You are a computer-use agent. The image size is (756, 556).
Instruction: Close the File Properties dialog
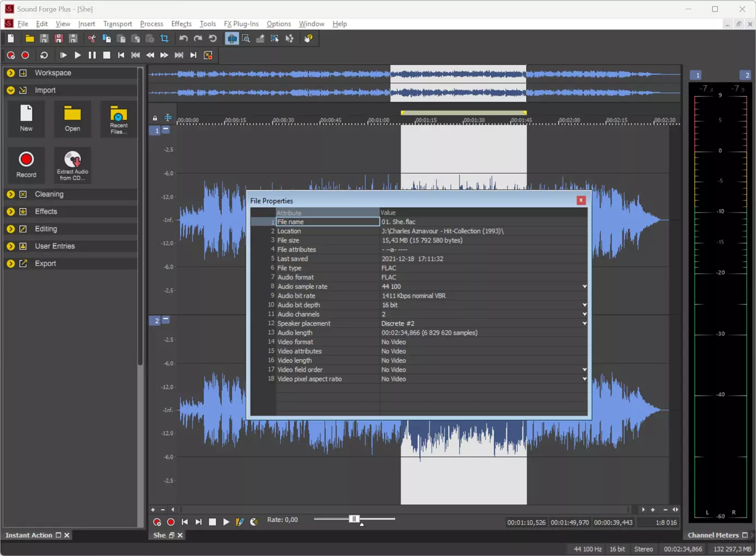coord(581,201)
